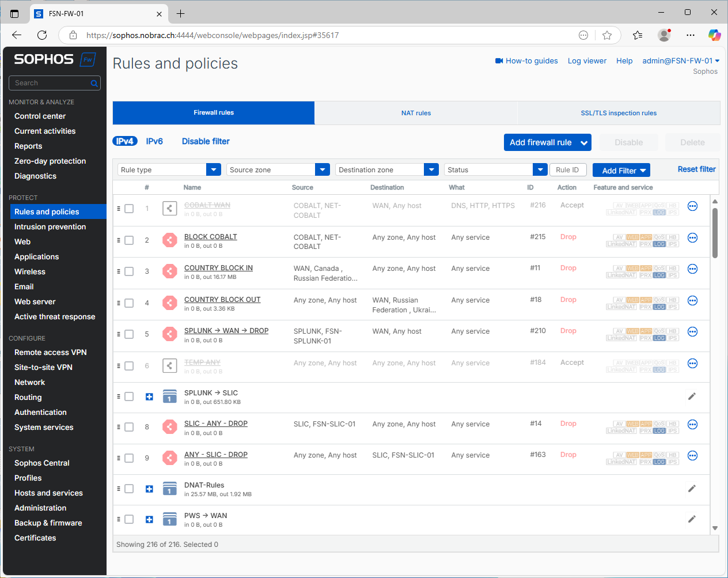Tick the COUNTRY BLOCK OUT checkbox

[129, 303]
